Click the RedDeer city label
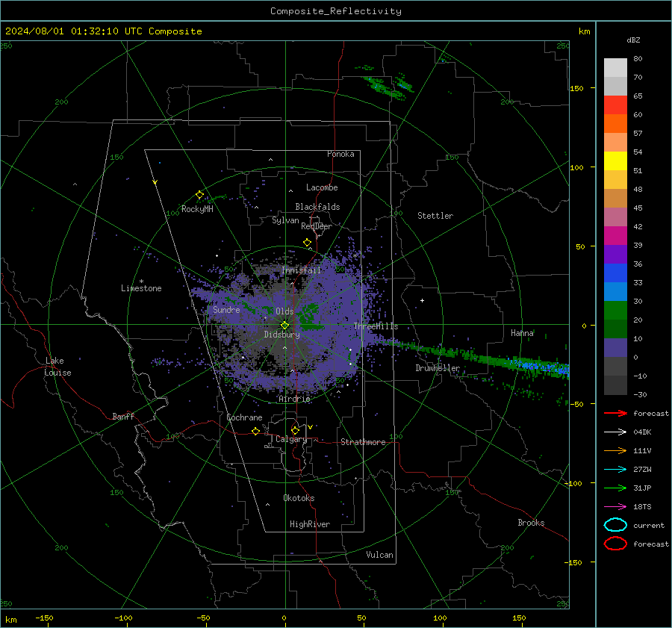Image resolution: width=672 pixels, height=628 pixels. (317, 226)
